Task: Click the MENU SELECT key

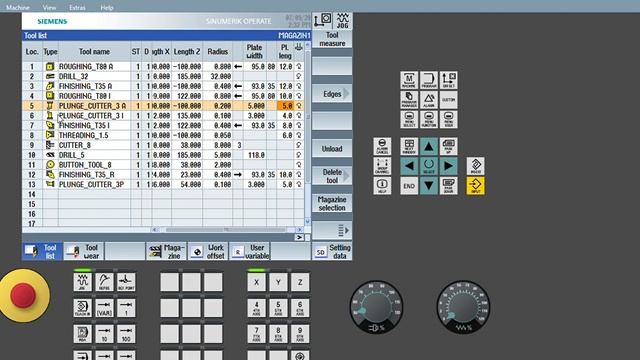Action: pyautogui.click(x=409, y=119)
